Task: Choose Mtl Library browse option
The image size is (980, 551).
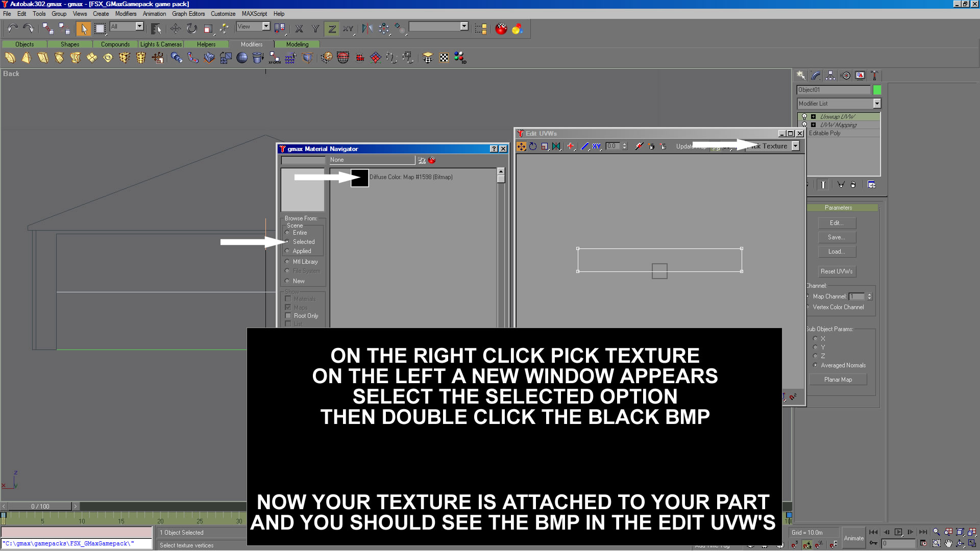Action: click(287, 262)
